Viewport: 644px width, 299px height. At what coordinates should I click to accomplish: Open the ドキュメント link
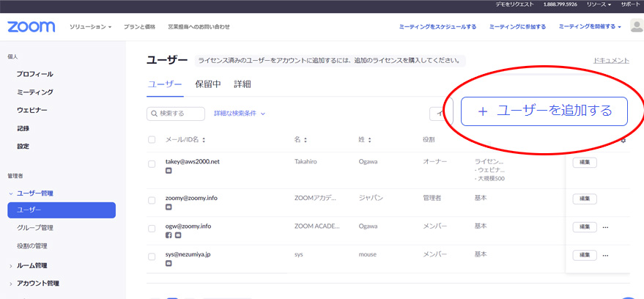tap(611, 61)
